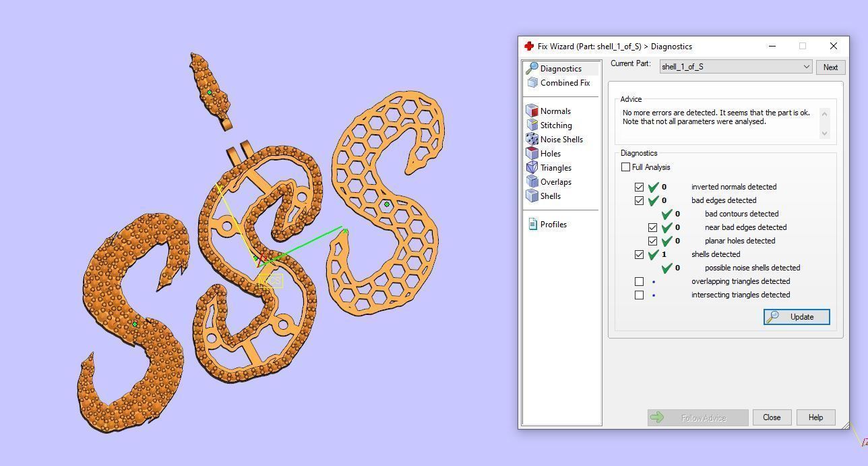The width and height of the screenshot is (868, 466).
Task: Go to the Normals fix page
Action: click(555, 111)
